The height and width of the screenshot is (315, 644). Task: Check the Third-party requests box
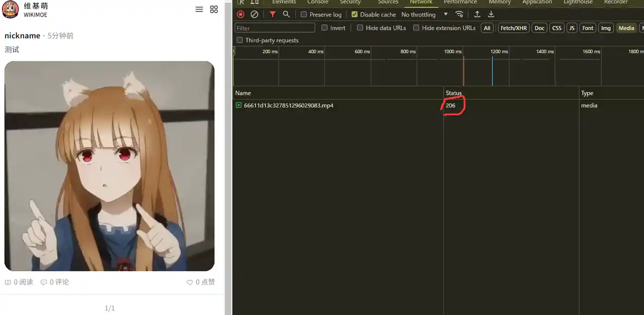pos(240,40)
